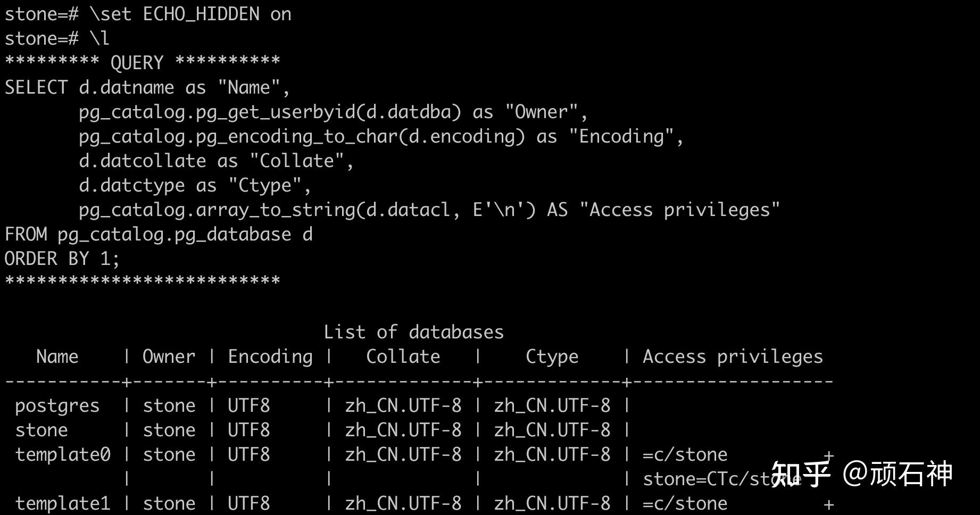The width and height of the screenshot is (980, 515).
Task: Click the stone database name in table
Action: (41, 430)
